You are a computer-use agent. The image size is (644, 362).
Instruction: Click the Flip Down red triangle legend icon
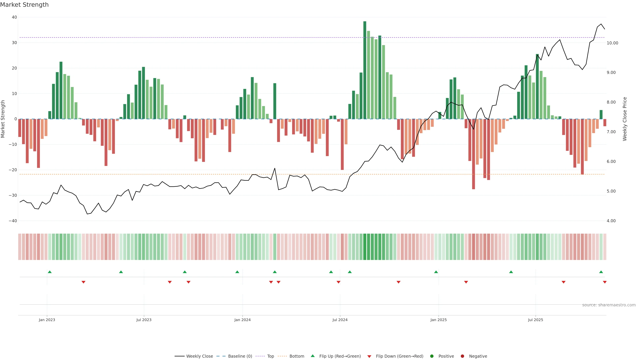(x=369, y=356)
